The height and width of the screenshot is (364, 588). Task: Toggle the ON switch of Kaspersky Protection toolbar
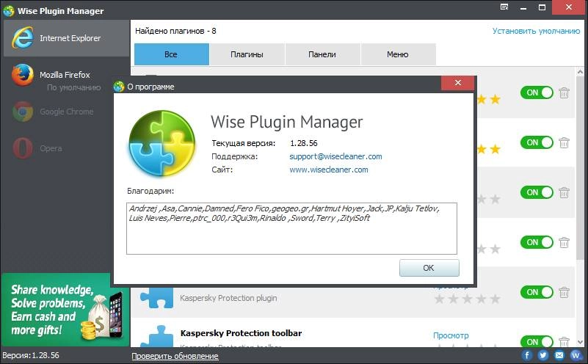tap(537, 341)
